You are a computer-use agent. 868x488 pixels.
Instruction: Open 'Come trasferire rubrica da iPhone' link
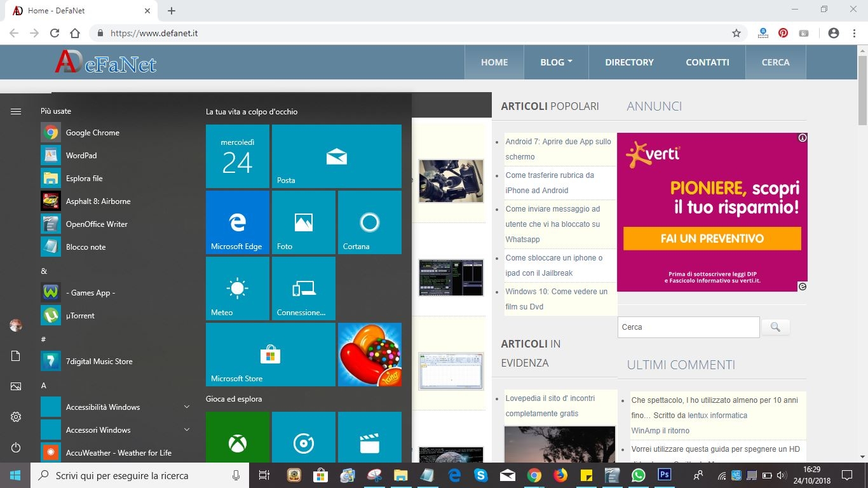pos(550,182)
